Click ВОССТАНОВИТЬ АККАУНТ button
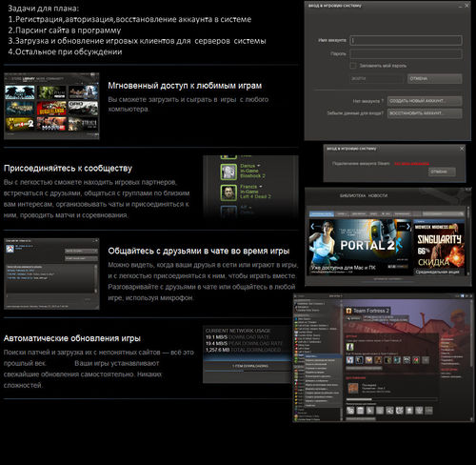This screenshot has width=476, height=465. (x=425, y=113)
